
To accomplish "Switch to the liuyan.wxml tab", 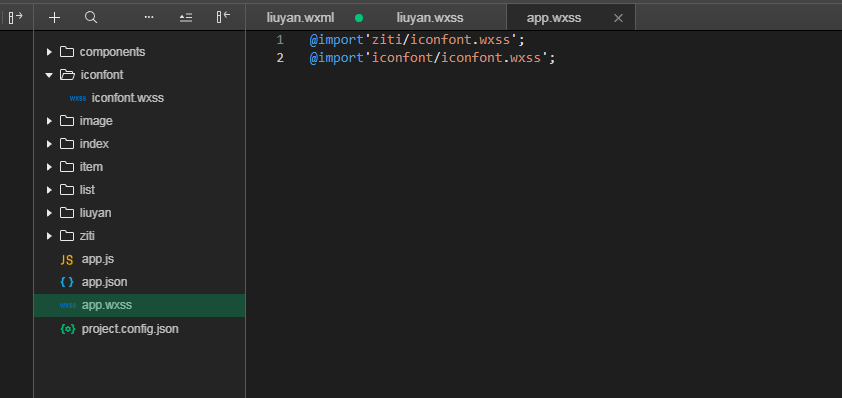I will 300,18.
